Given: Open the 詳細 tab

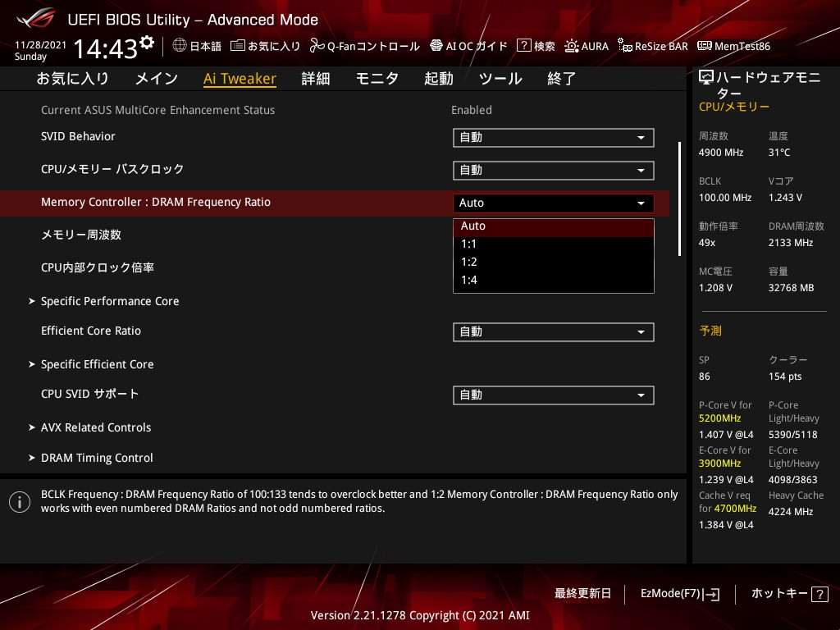Looking at the screenshot, I should pyautogui.click(x=316, y=79).
